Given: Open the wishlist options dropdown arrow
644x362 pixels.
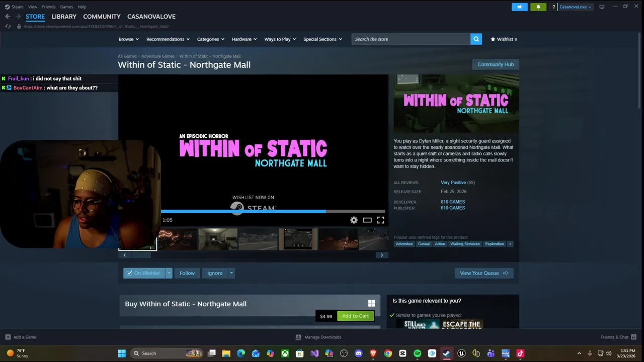Looking at the screenshot, I should tap(169, 273).
